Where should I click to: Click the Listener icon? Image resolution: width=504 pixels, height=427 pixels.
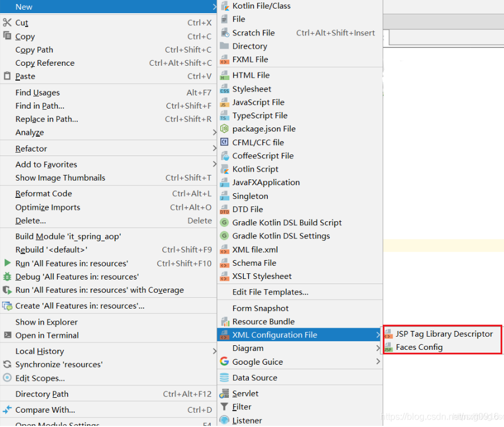click(x=224, y=420)
